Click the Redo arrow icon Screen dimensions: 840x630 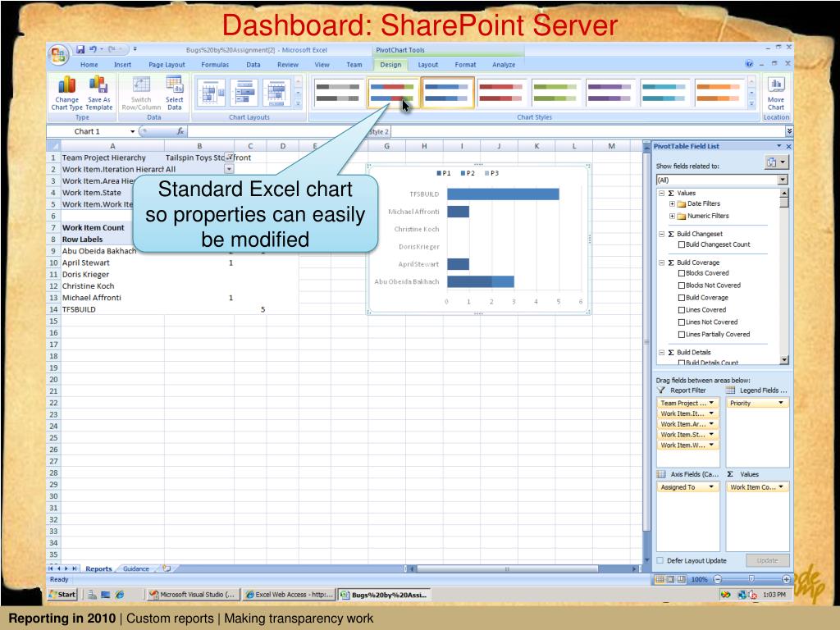[x=112, y=49]
